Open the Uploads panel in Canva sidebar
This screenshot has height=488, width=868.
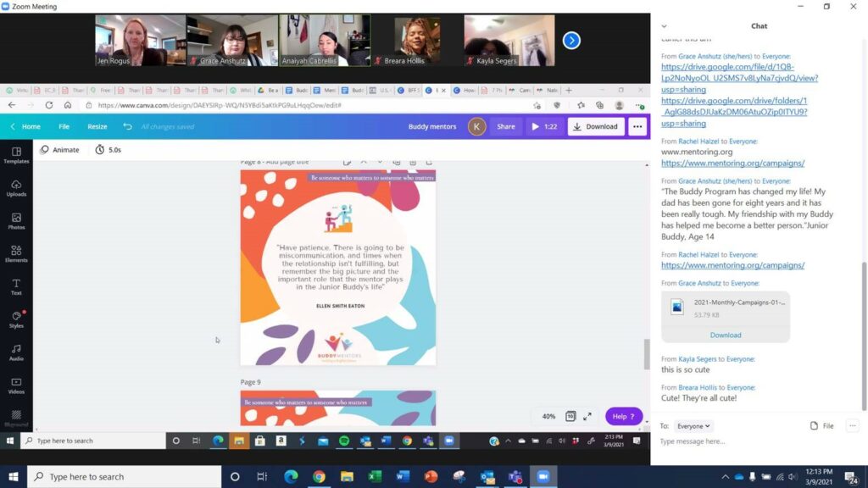coord(16,188)
